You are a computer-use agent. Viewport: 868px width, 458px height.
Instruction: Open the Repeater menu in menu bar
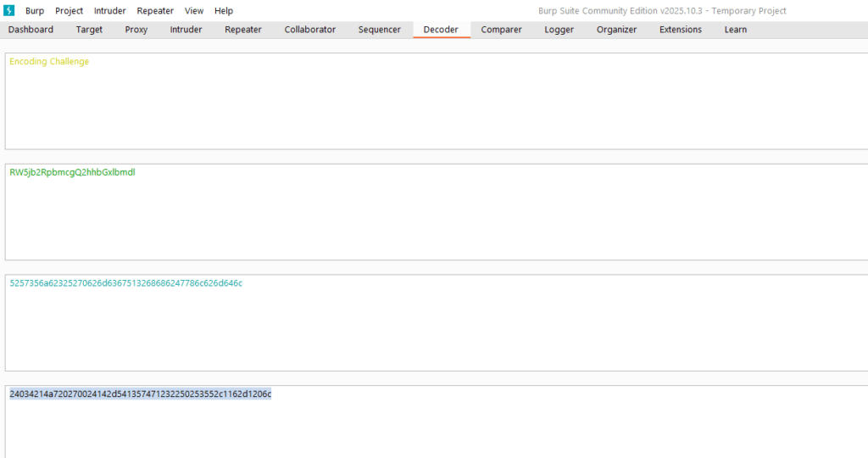pos(155,10)
